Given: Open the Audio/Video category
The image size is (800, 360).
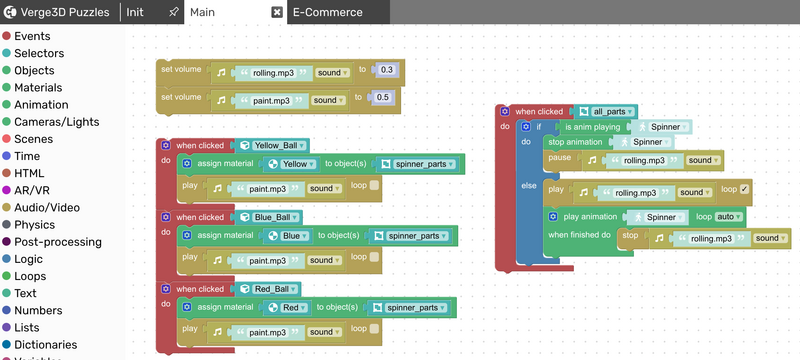Looking at the screenshot, I should [x=46, y=208].
